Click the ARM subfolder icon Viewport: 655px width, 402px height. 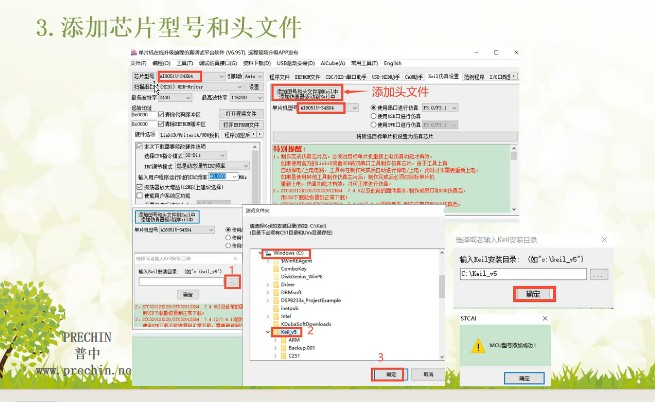pyautogui.click(x=284, y=340)
